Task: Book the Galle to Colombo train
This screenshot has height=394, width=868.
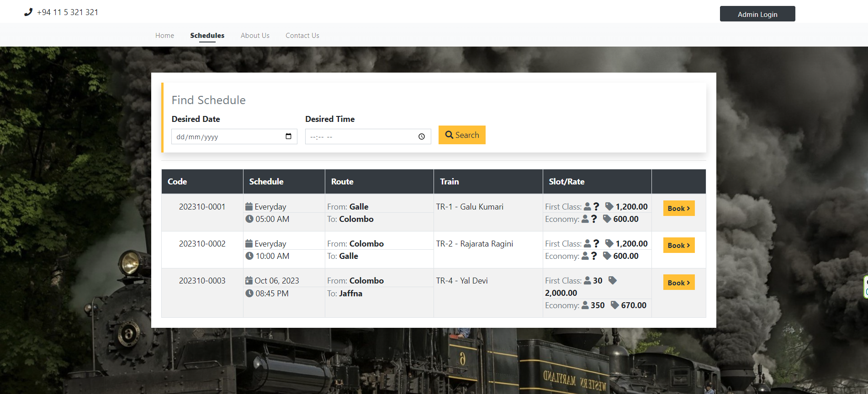Action: (679, 208)
